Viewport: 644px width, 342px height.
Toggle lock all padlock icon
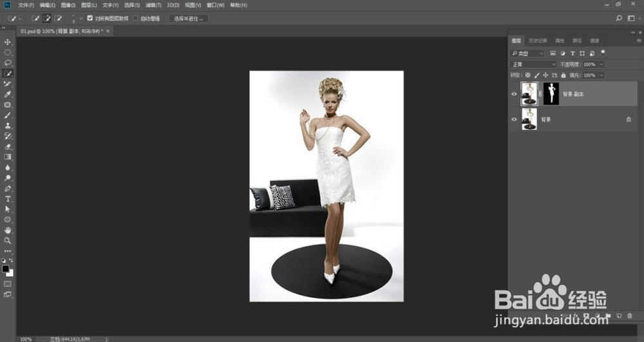click(x=563, y=75)
